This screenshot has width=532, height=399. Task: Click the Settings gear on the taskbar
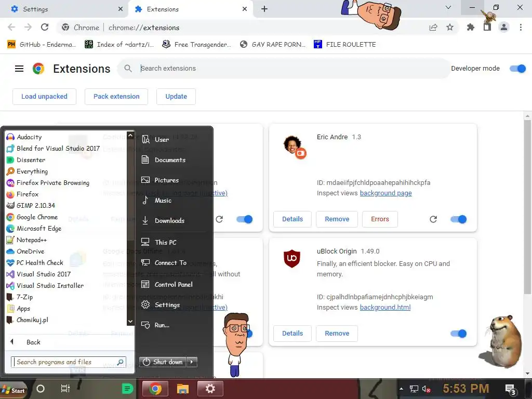point(210,389)
